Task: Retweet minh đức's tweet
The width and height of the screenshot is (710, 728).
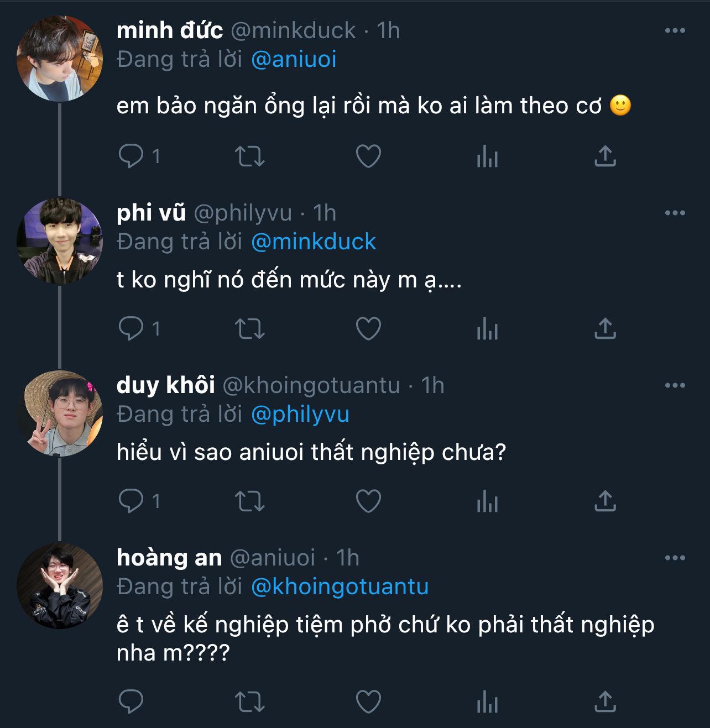Action: (250, 156)
